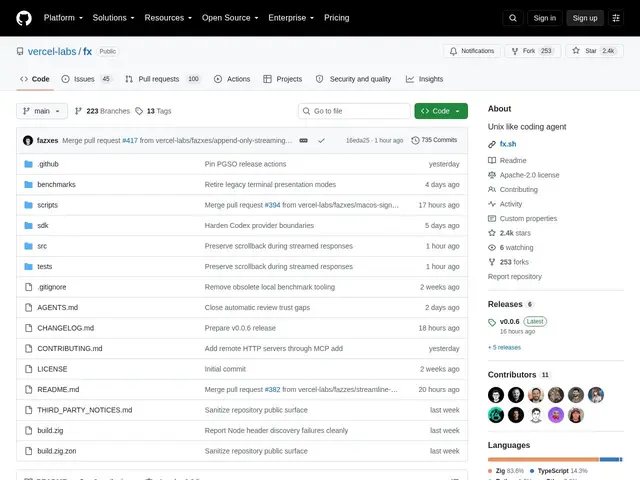Viewport: 640px width, 480px height.
Task: Expand the green Code clone dropdown
Action: [441, 111]
